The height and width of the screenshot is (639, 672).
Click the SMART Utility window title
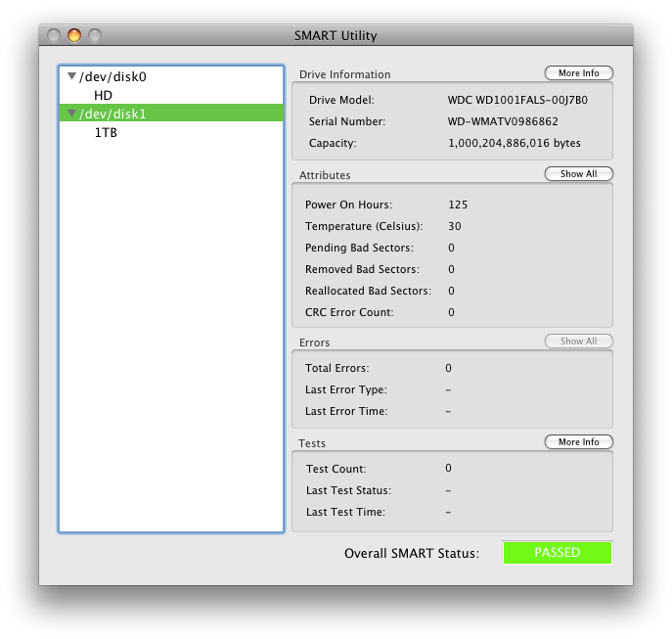coord(336,35)
